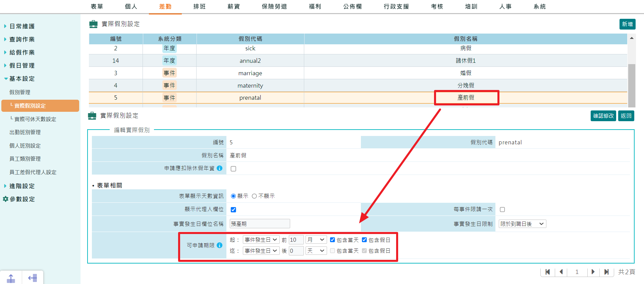Expand the 日常維護 sidebar section
This screenshot has height=284, width=644.
coord(22,26)
